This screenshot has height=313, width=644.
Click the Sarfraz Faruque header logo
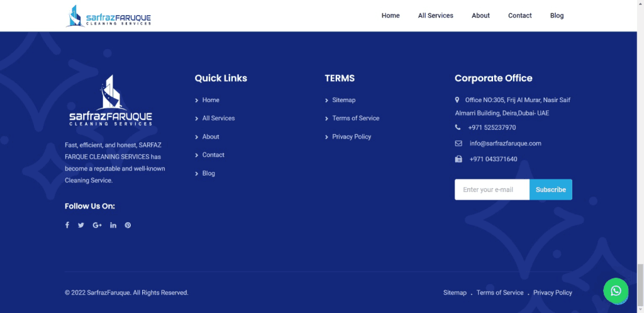click(109, 16)
